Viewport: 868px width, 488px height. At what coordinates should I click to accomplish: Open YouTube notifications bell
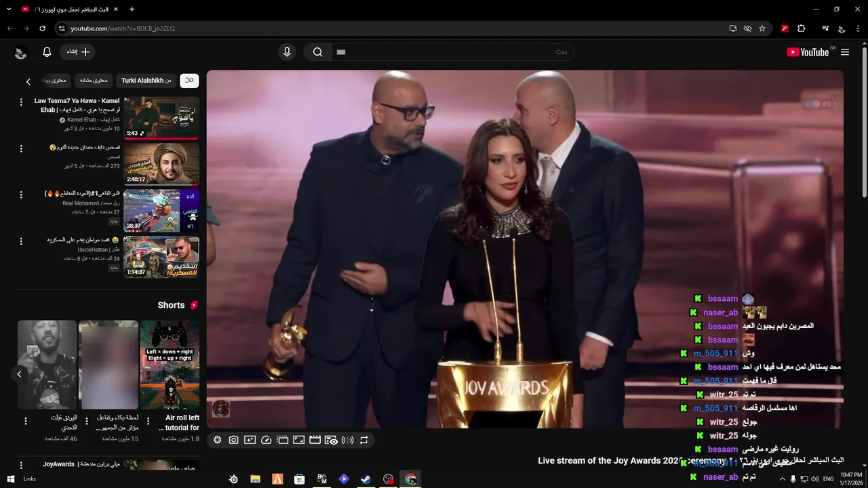tap(47, 52)
